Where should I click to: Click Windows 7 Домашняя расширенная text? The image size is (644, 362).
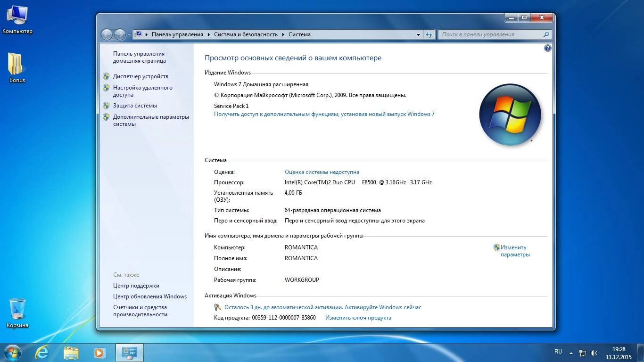tap(261, 84)
